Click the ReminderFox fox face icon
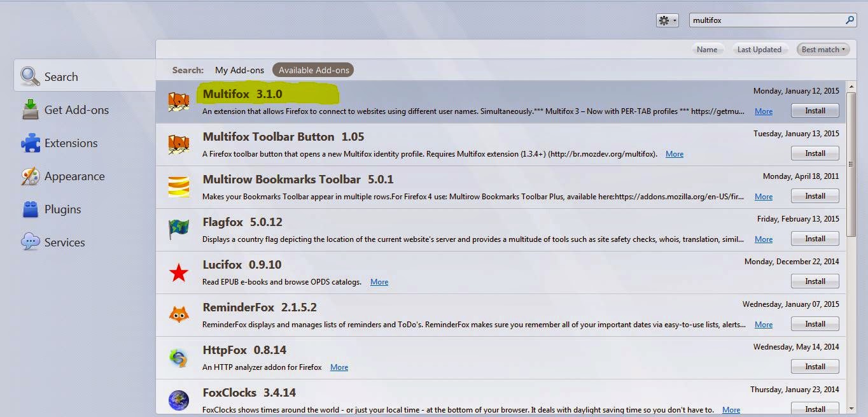The width and height of the screenshot is (868, 417). pyautogui.click(x=179, y=315)
